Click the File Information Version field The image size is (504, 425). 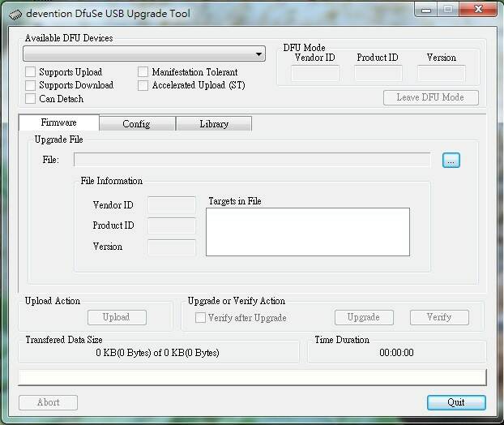tap(172, 247)
